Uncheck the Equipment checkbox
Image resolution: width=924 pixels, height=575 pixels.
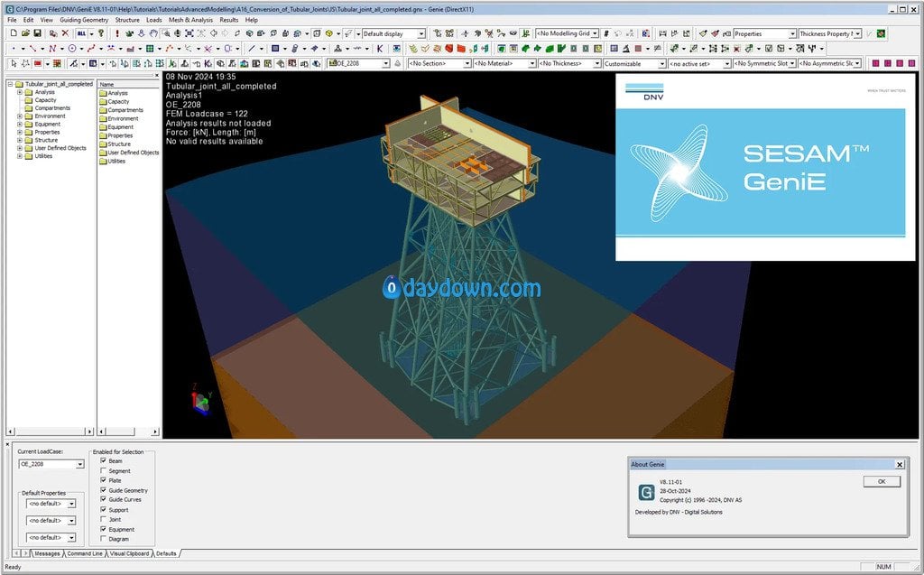coord(103,529)
